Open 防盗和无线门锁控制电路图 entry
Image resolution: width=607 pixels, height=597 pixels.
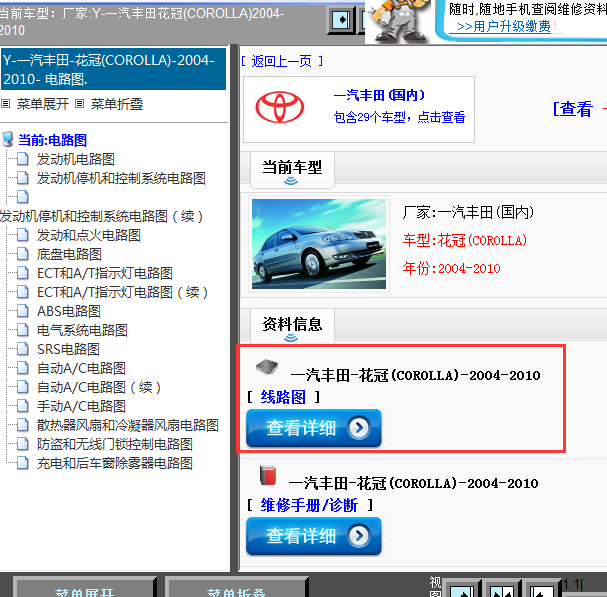(x=115, y=444)
